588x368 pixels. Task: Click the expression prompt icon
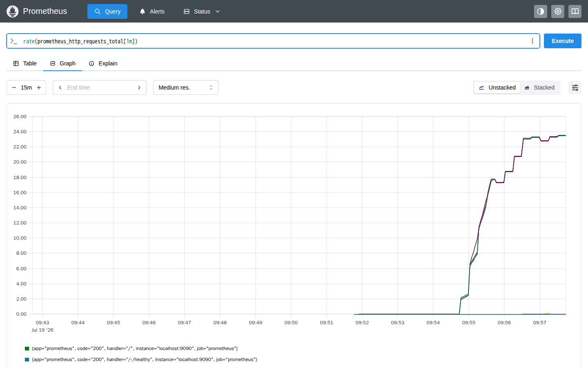(x=14, y=41)
